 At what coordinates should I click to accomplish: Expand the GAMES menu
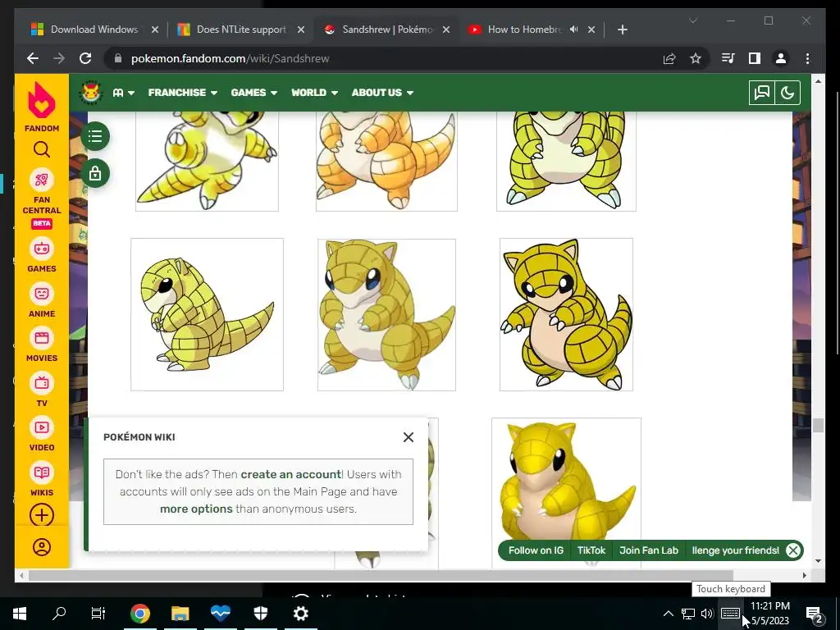pyautogui.click(x=254, y=93)
